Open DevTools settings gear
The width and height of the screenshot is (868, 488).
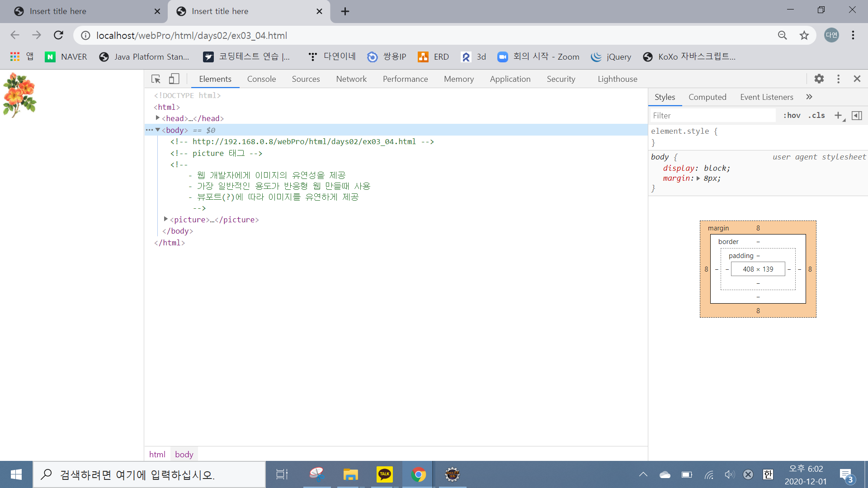click(819, 79)
